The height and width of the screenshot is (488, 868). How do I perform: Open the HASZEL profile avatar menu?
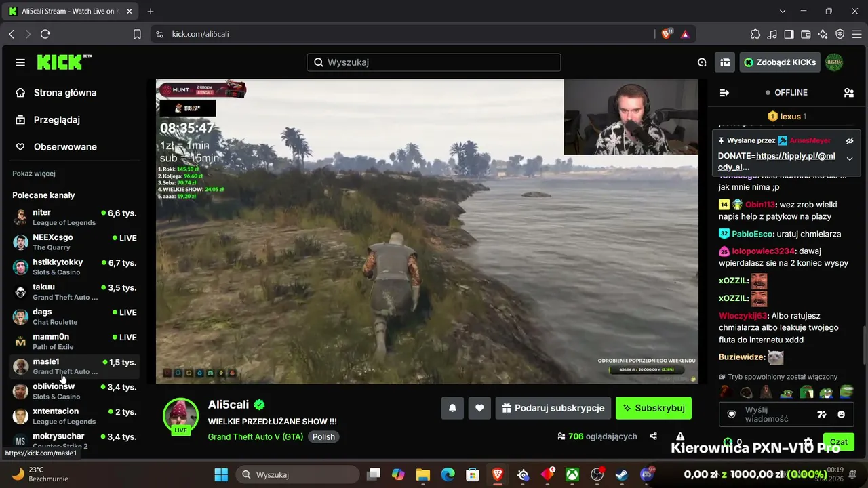(834, 62)
